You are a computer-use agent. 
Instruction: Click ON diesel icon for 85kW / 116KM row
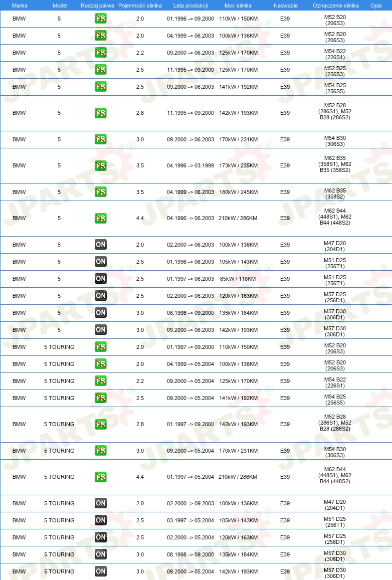101,279
